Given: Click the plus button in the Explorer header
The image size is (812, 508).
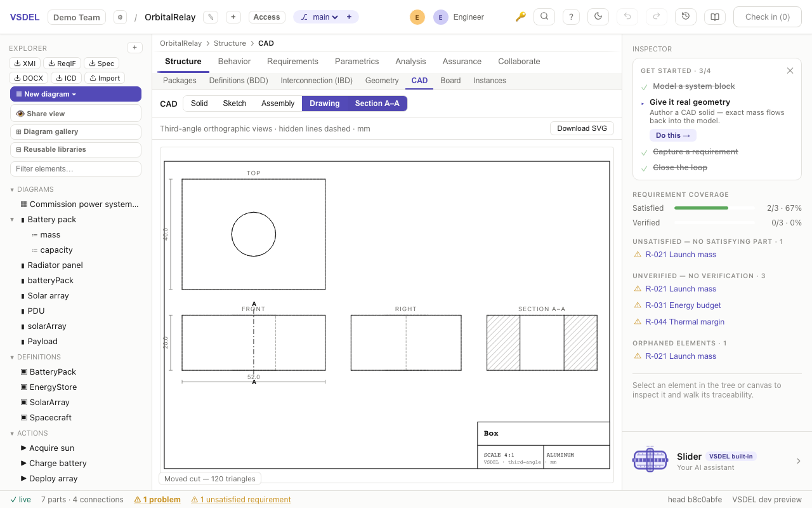Looking at the screenshot, I should click(x=134, y=48).
